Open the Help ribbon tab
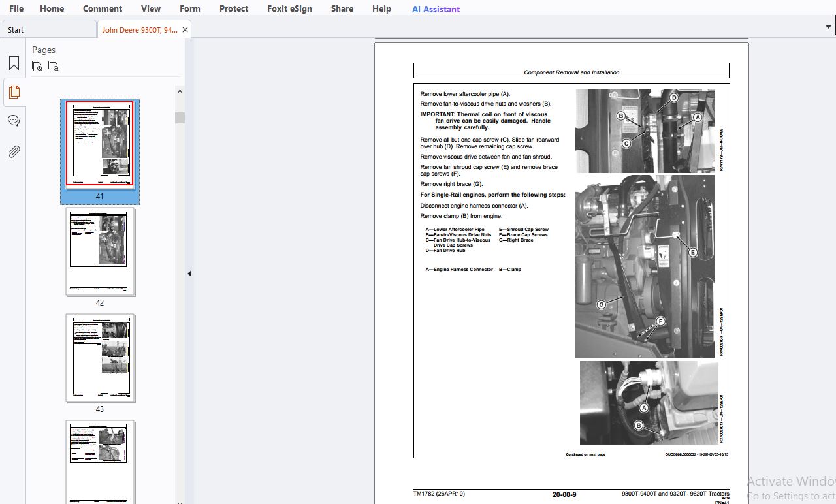This screenshot has height=504, width=836. 381,8
